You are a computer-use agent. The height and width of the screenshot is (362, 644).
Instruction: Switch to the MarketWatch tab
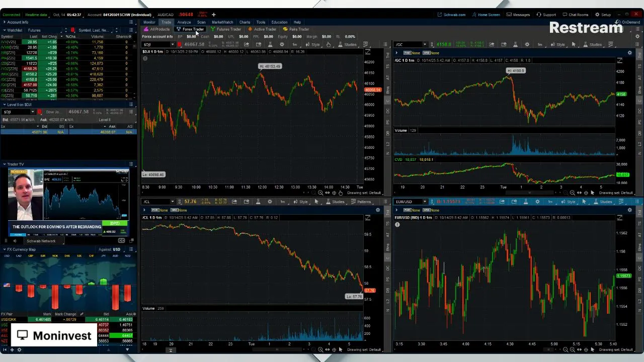tap(222, 22)
